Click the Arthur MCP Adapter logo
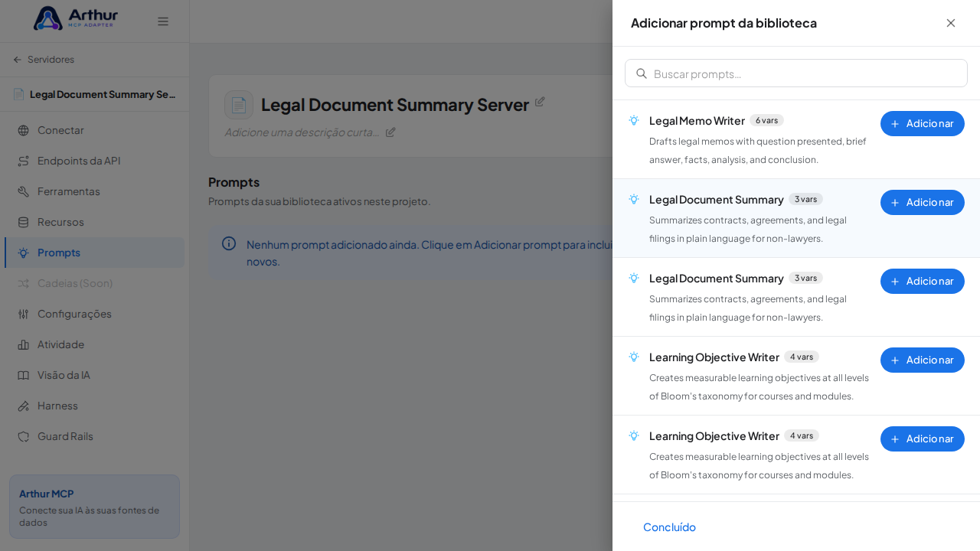The height and width of the screenshot is (551, 980). point(76,18)
